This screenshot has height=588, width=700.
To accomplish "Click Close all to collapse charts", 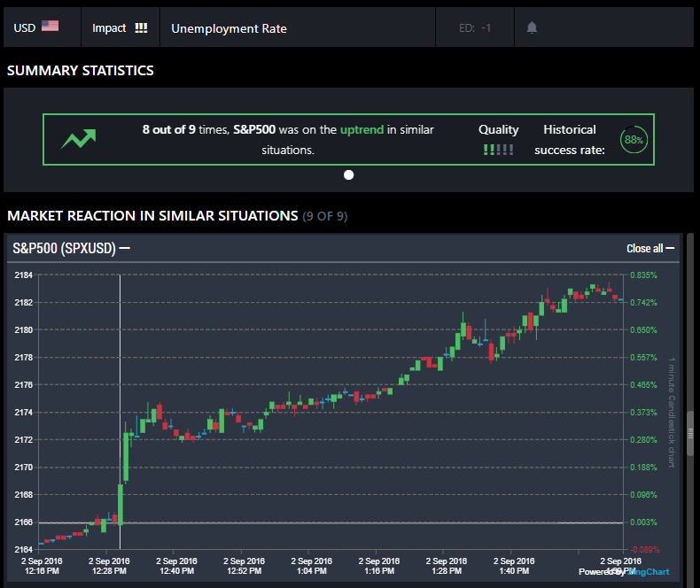I will (x=650, y=249).
